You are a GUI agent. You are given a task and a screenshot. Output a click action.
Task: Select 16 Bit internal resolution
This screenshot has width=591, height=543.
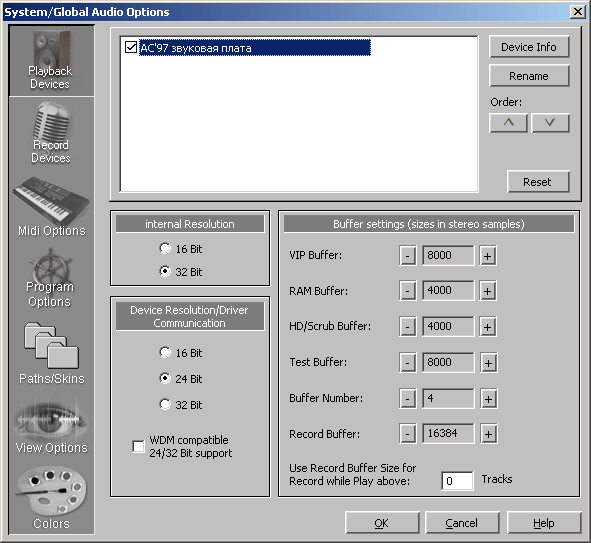[165, 248]
